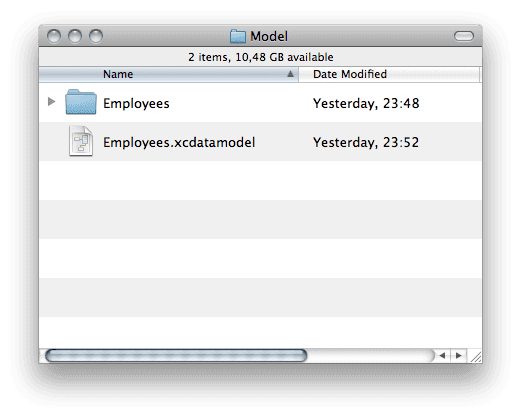This screenshot has height=418, width=520.
Task: Expand the Employees folder disclosure triangle
Action: (51, 101)
